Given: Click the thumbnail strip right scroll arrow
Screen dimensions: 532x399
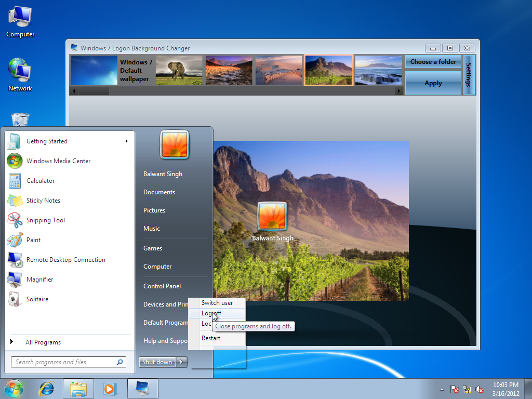Looking at the screenshot, I should pos(398,91).
